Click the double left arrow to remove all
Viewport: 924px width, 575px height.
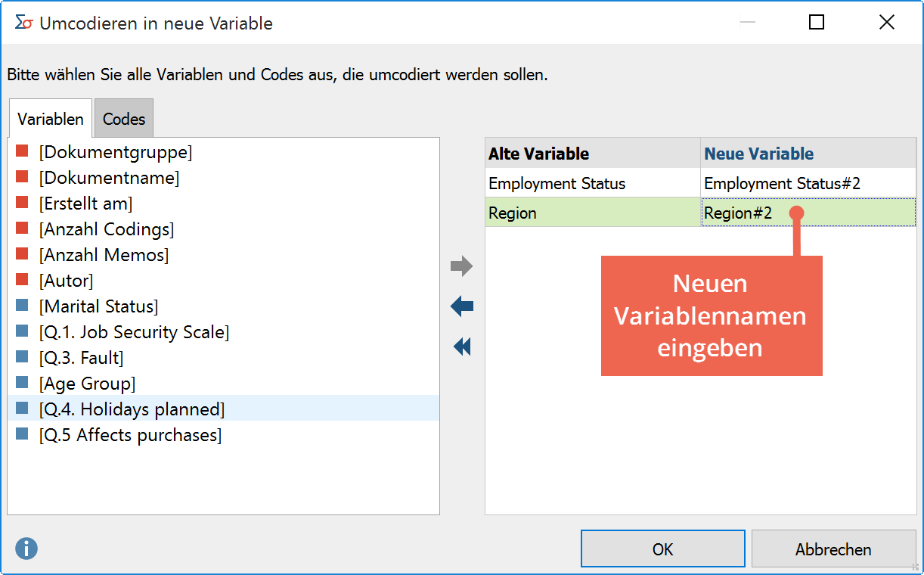point(462,347)
